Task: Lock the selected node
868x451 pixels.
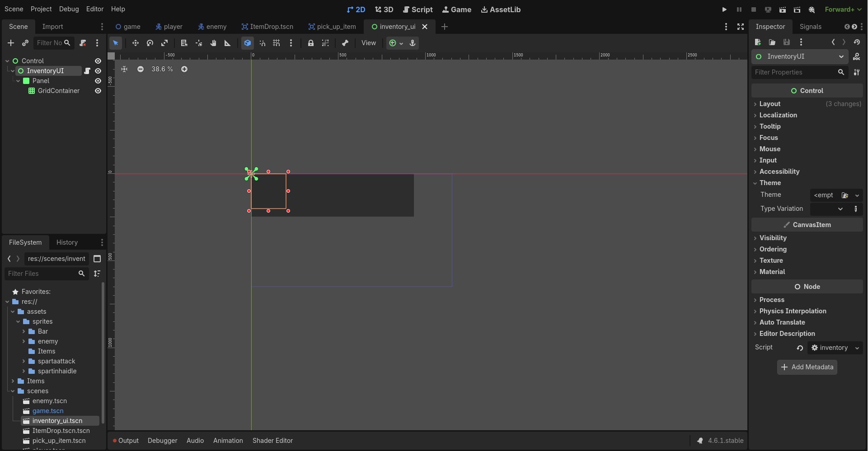Action: (311, 43)
